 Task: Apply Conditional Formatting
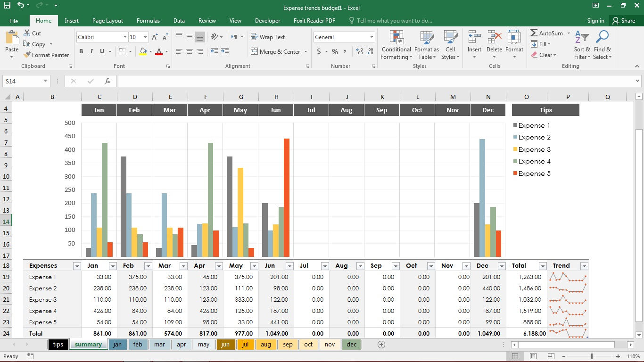coord(396,45)
